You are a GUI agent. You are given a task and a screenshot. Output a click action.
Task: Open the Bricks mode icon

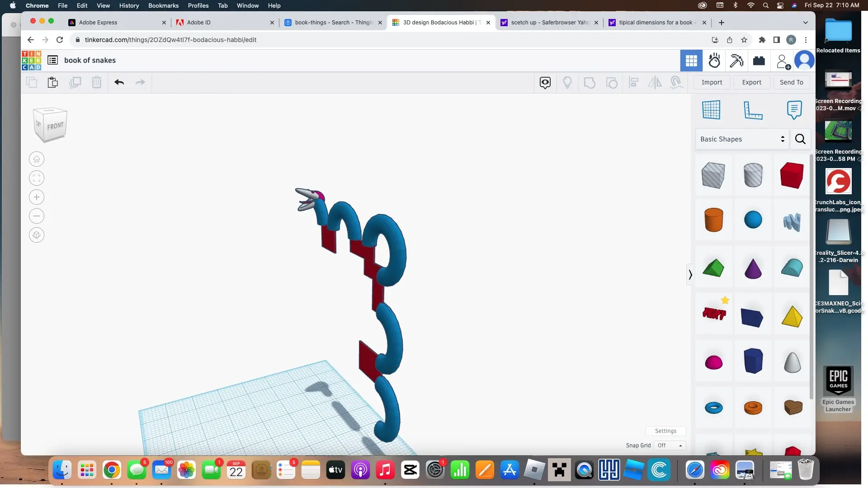[759, 61]
